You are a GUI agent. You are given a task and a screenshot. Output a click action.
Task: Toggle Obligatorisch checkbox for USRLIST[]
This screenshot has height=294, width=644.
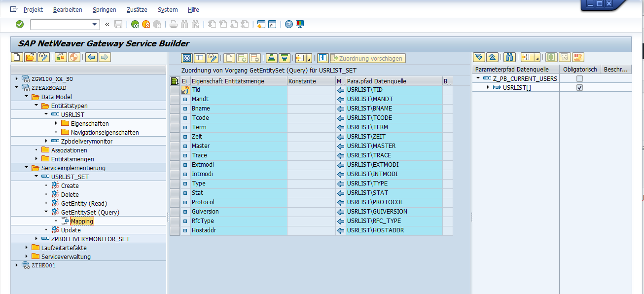(x=579, y=87)
